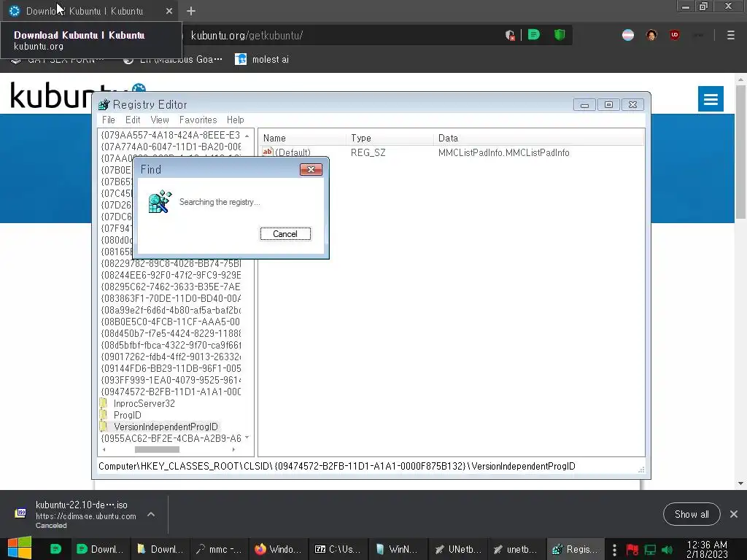Viewport: 747px width, 560px height.
Task: Select key {08295C62-7462-3633-B35E
Action: click(171, 287)
